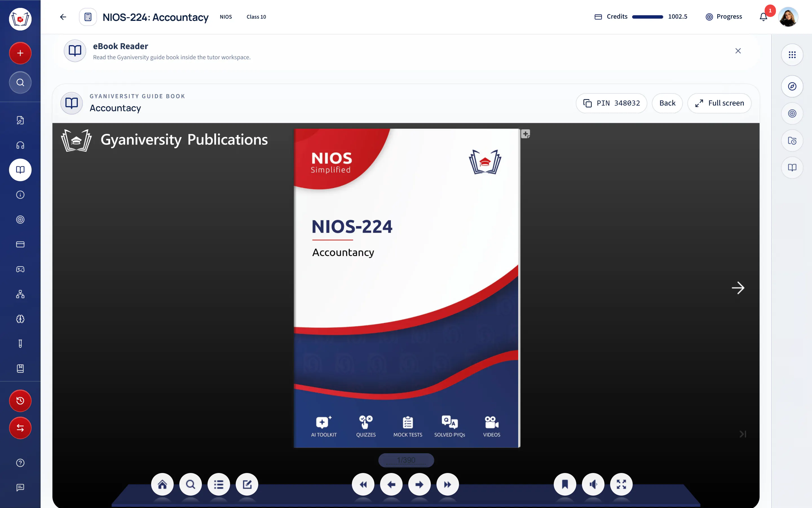Open the reader search tool
This screenshot has height=508, width=812.
coord(191,485)
